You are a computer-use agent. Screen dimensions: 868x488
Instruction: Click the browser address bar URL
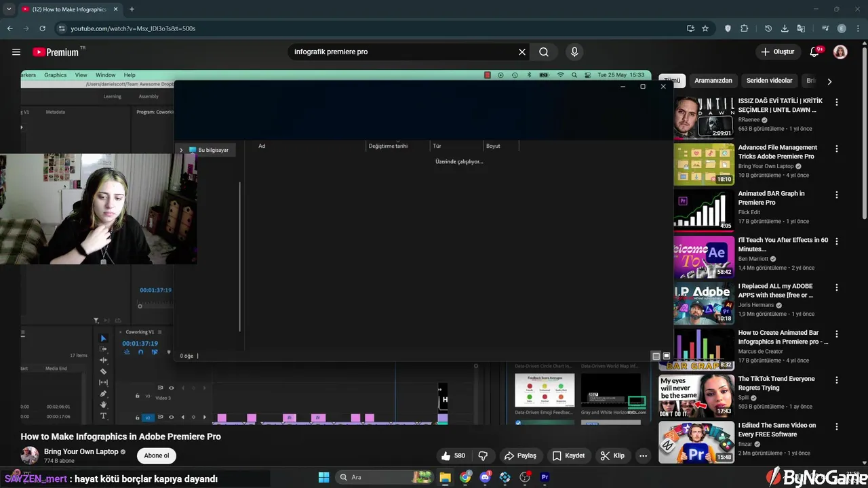click(x=133, y=28)
